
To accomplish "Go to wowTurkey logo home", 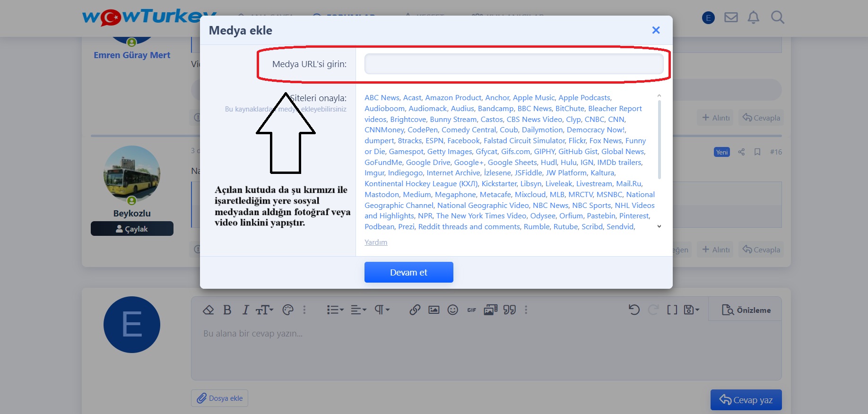I will tap(149, 17).
